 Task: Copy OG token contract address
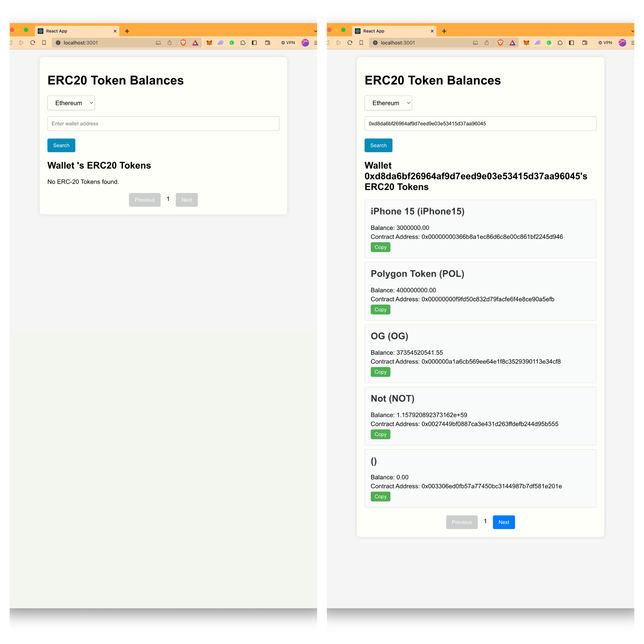380,372
